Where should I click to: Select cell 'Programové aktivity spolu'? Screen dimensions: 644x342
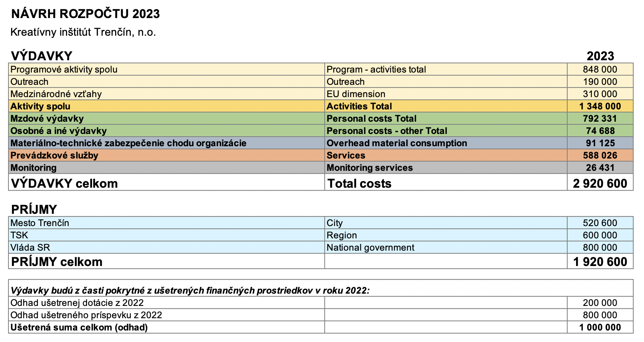coord(167,69)
